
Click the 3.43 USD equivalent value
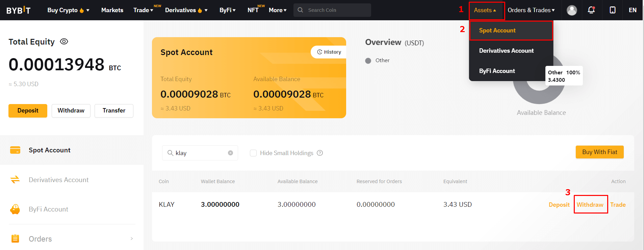457,204
